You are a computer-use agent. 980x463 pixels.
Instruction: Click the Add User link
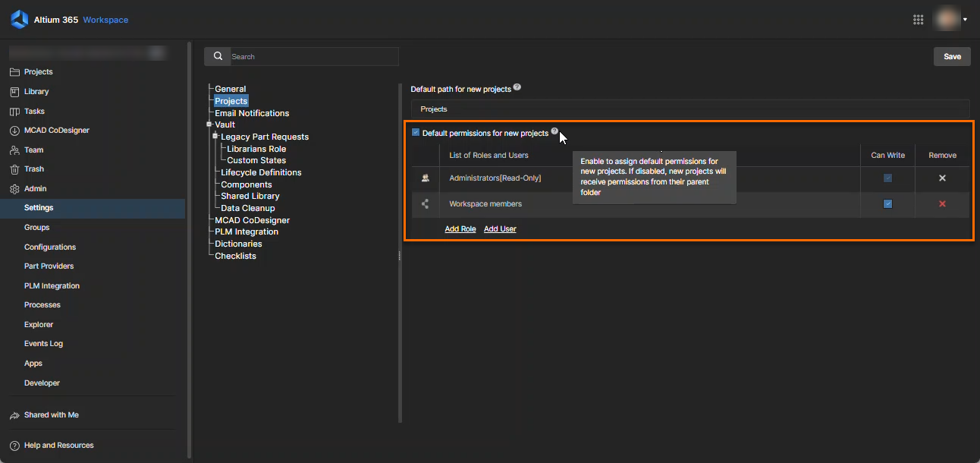coord(500,228)
